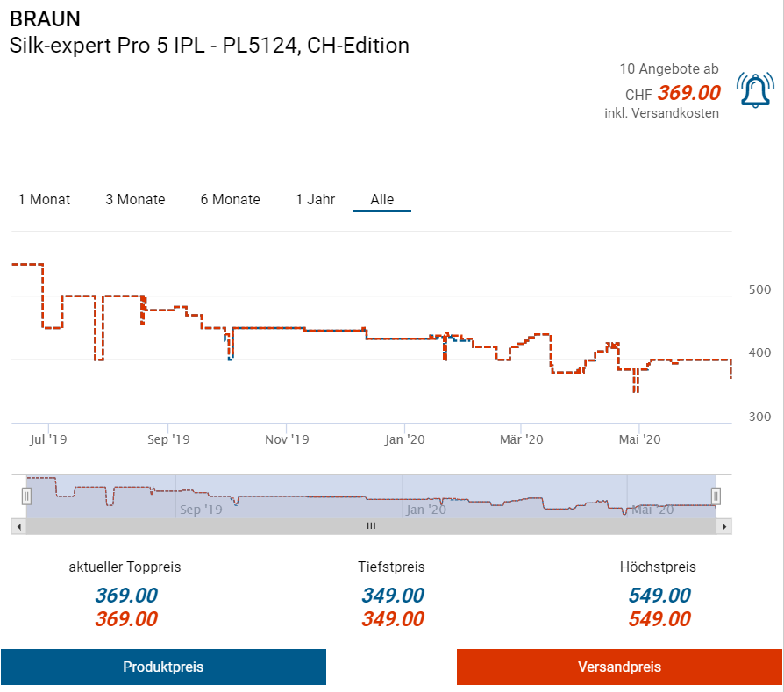The width and height of the screenshot is (784, 692).
Task: Show the 6 Monate price history
Action: click(230, 200)
